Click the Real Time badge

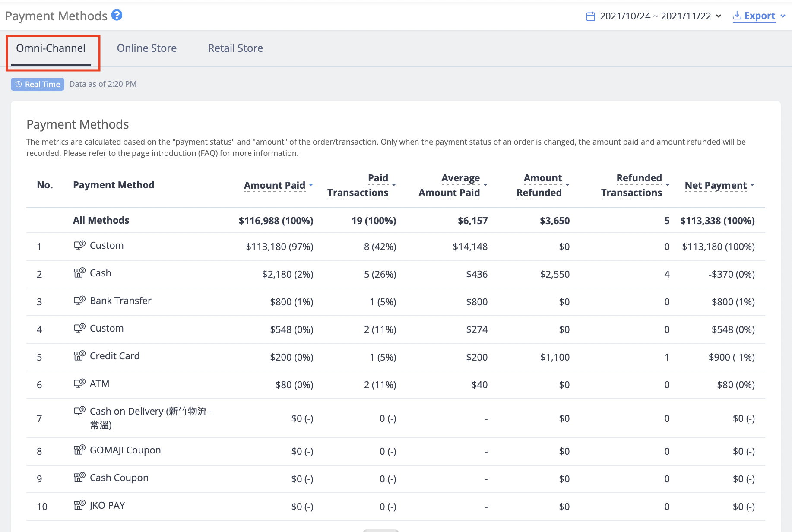[x=38, y=84]
